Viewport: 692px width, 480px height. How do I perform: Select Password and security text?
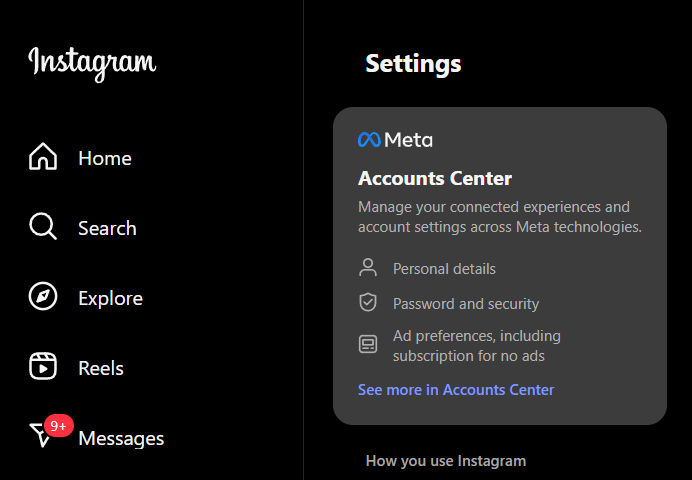(x=466, y=304)
